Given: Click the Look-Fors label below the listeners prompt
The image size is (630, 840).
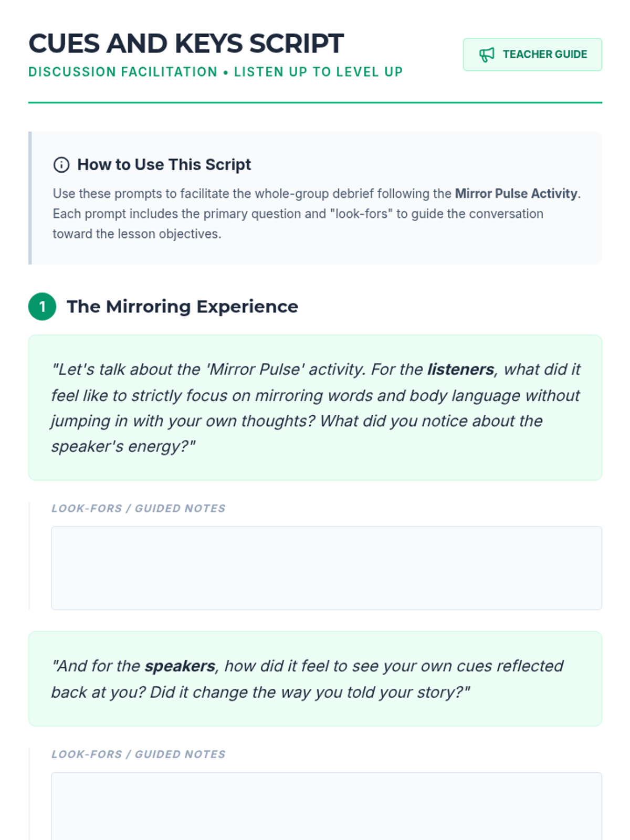Looking at the screenshot, I should point(139,508).
